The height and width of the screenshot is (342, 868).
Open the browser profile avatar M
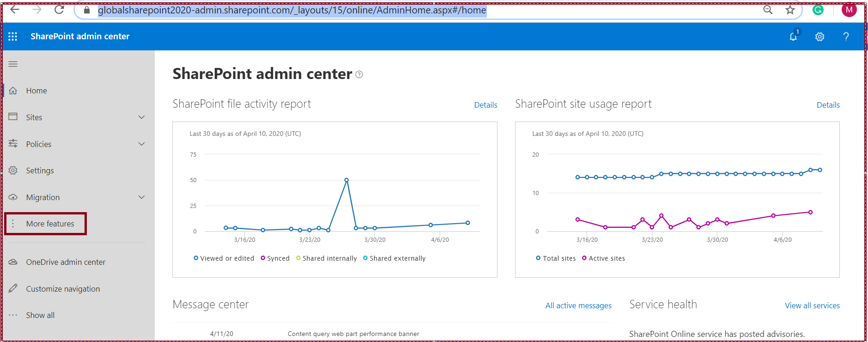coord(849,10)
